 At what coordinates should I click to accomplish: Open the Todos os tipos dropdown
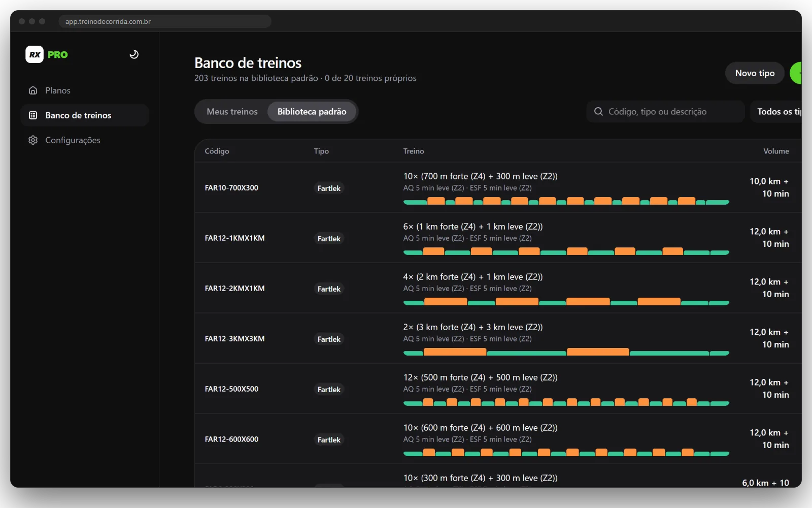[776, 112]
